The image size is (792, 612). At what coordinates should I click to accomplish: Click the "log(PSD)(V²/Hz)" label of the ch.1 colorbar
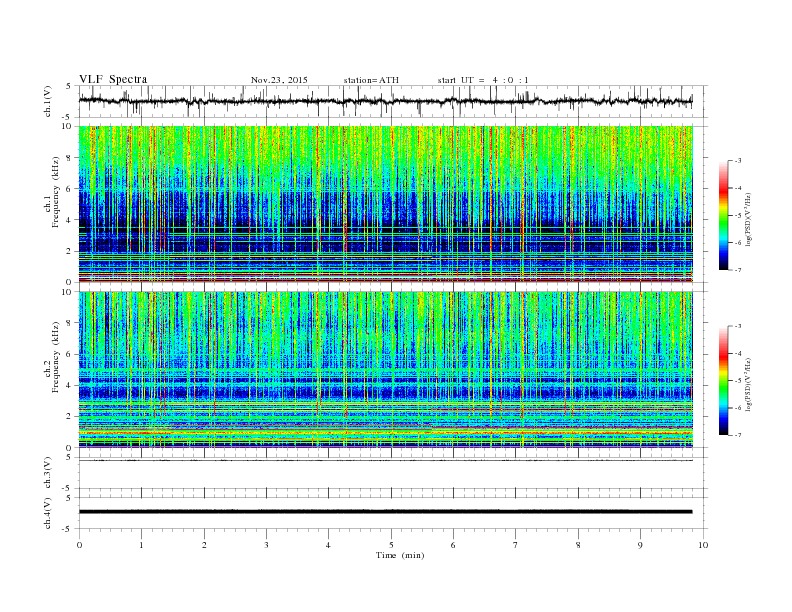point(748,219)
